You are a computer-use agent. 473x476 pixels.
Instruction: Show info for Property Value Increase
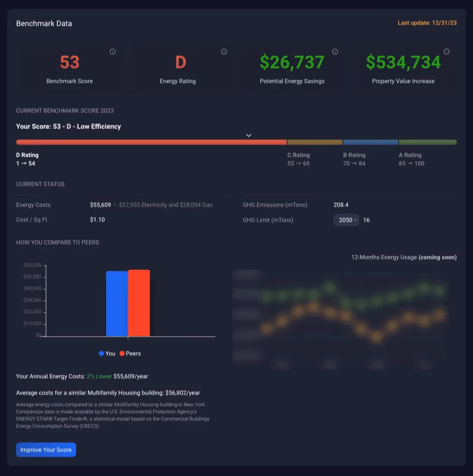447,52
